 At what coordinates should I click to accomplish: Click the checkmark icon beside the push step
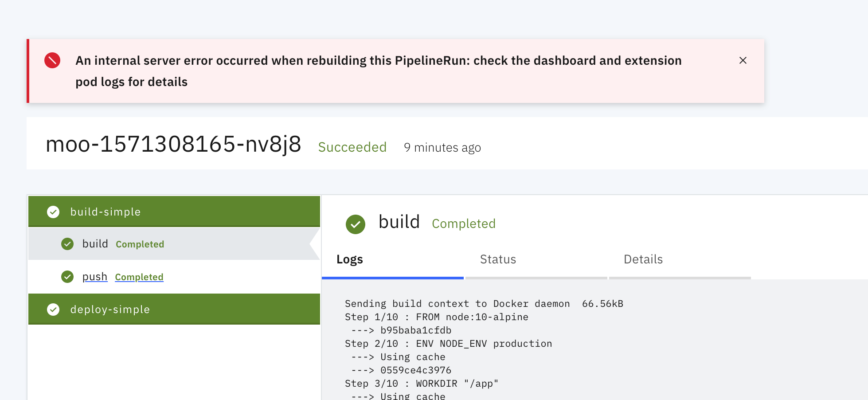67,277
